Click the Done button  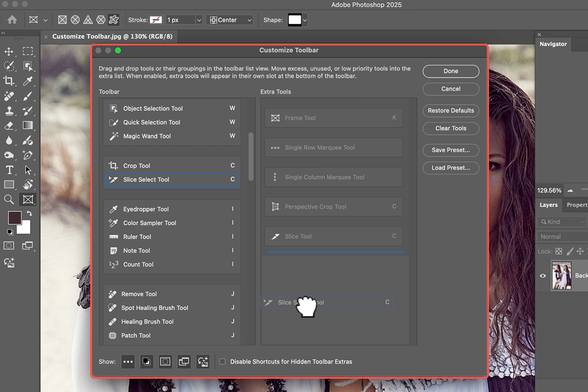point(451,71)
